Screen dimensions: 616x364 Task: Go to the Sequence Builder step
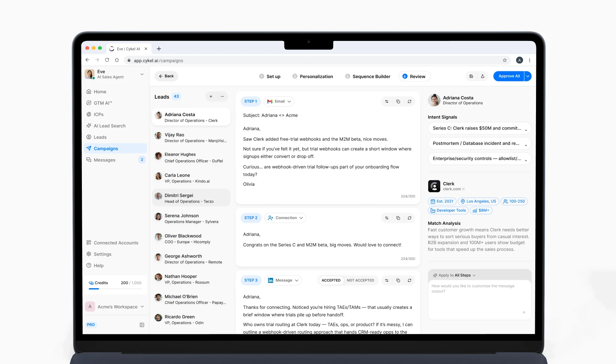(x=368, y=77)
